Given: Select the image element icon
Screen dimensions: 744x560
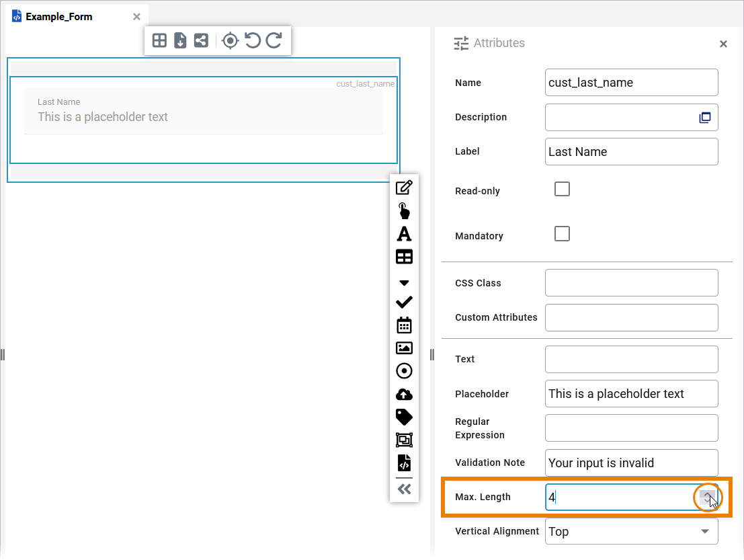Looking at the screenshot, I should (404, 348).
